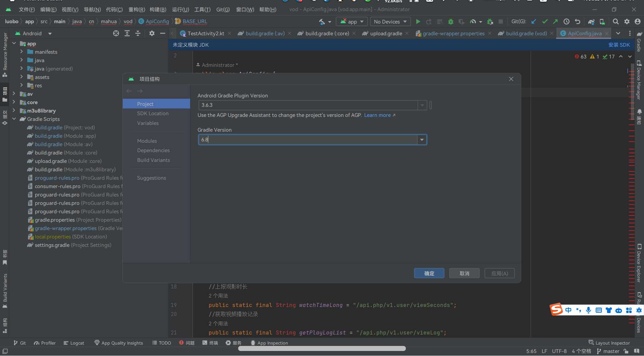Viewport: 644px width, 356px height.
Task: Click the build hammer icon
Action: (x=322, y=22)
